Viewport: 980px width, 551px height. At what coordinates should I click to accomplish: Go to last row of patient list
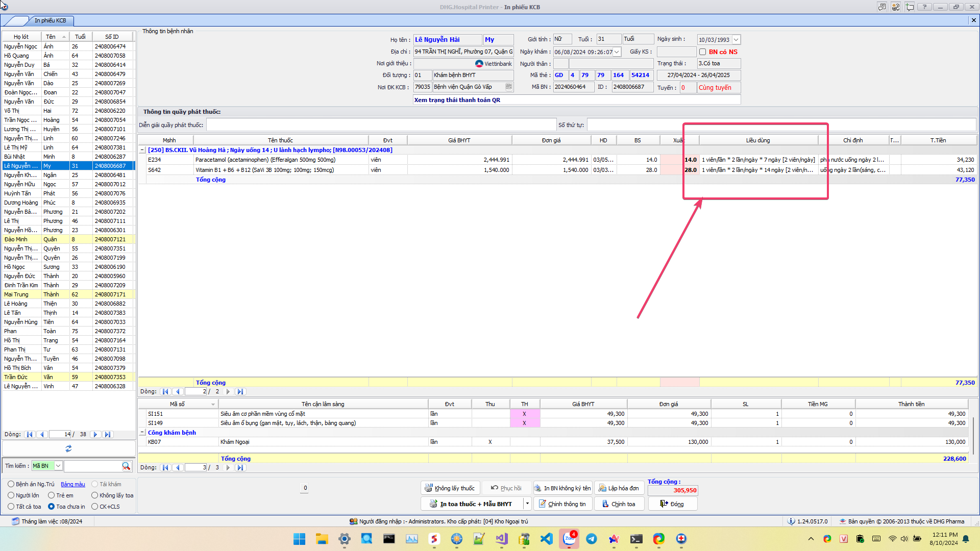coord(107,435)
